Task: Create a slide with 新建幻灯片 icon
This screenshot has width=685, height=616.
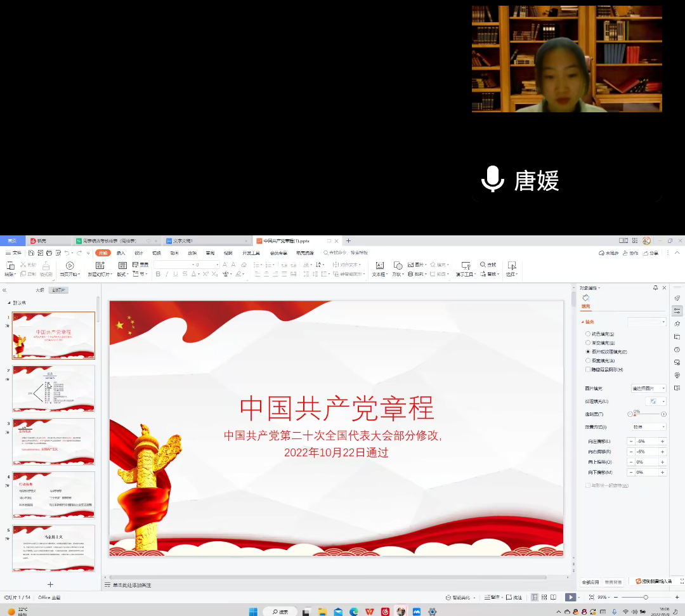Action: point(100,265)
